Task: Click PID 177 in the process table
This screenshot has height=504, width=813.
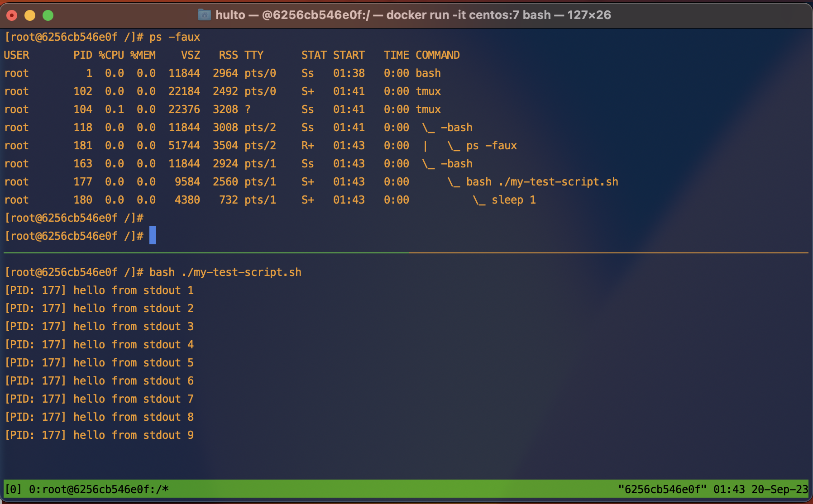Action: coord(83,182)
